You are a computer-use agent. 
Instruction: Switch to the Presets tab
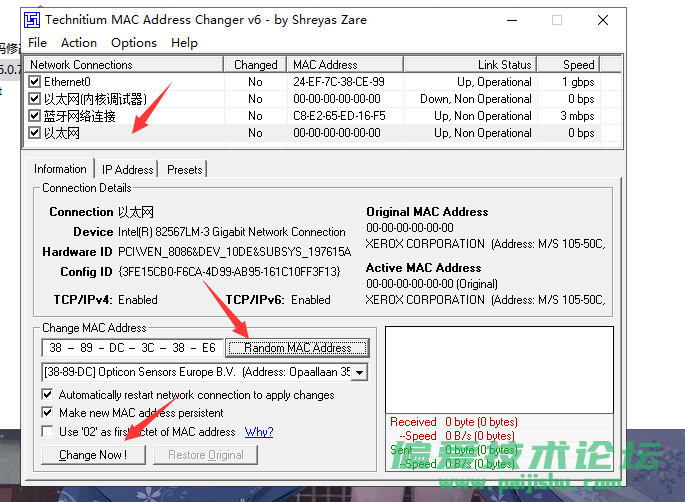click(x=185, y=170)
